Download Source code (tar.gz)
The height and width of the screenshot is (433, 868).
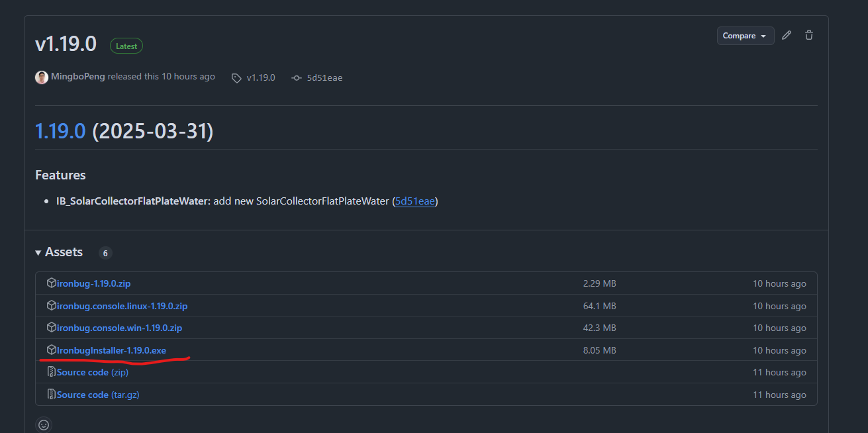pos(98,395)
